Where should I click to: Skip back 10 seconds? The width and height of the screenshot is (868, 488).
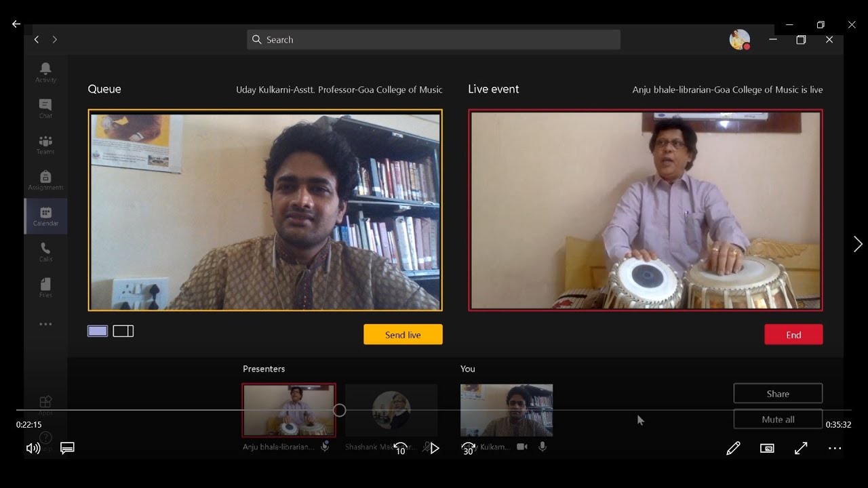tap(401, 448)
